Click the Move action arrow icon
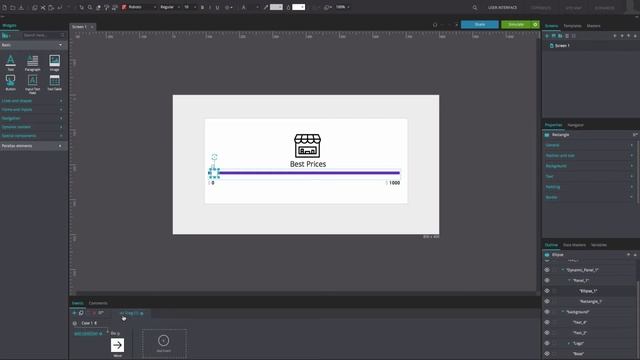Viewport: 640px width, 360px height. click(x=118, y=345)
